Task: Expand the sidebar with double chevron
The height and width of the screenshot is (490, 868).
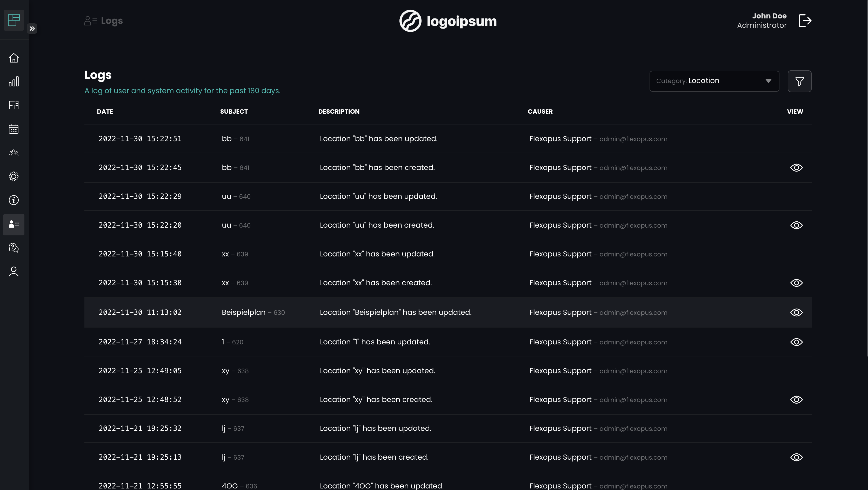Action: 32,29
